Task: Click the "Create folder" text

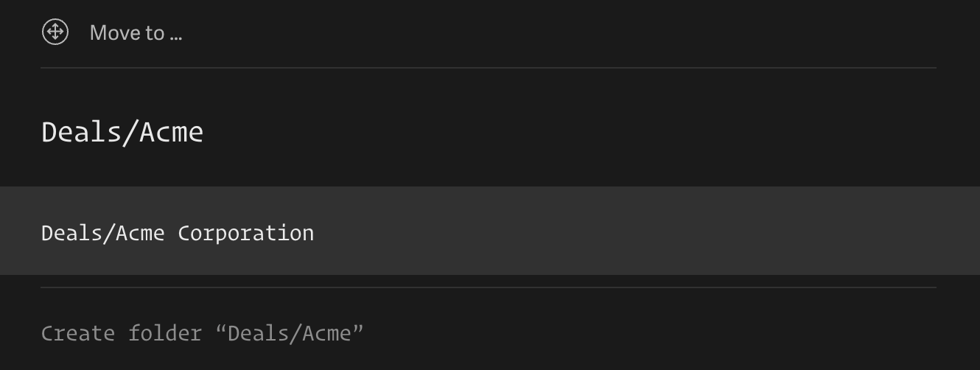Action: pos(121,333)
